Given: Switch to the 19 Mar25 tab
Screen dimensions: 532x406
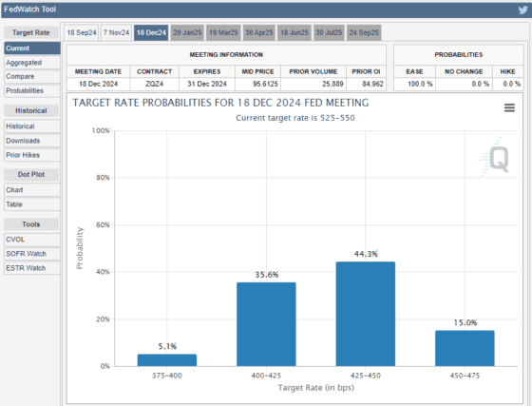Looking at the screenshot, I should pos(223,32).
